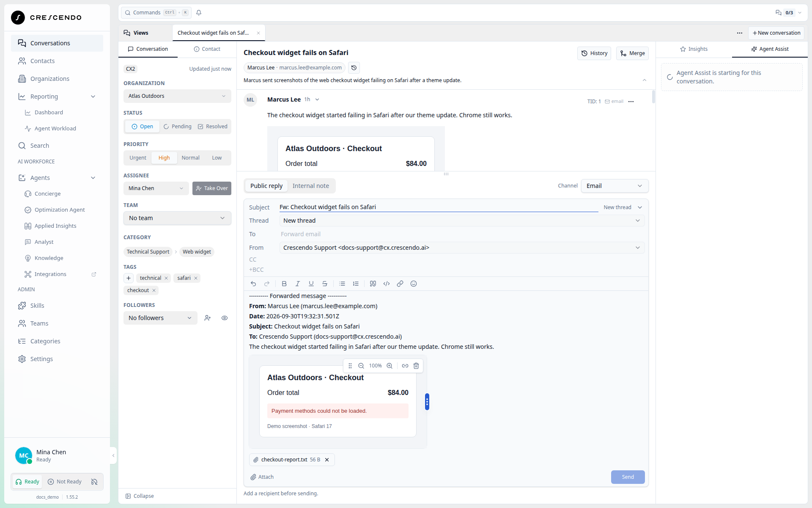This screenshot has width=812, height=508.
Task: Open the No team dropdown
Action: pos(177,218)
